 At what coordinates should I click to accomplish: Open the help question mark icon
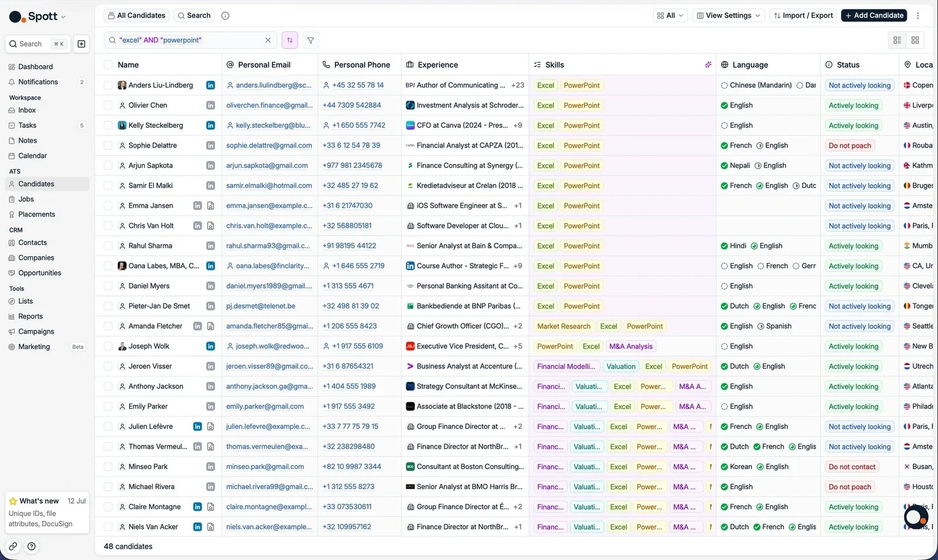32,547
